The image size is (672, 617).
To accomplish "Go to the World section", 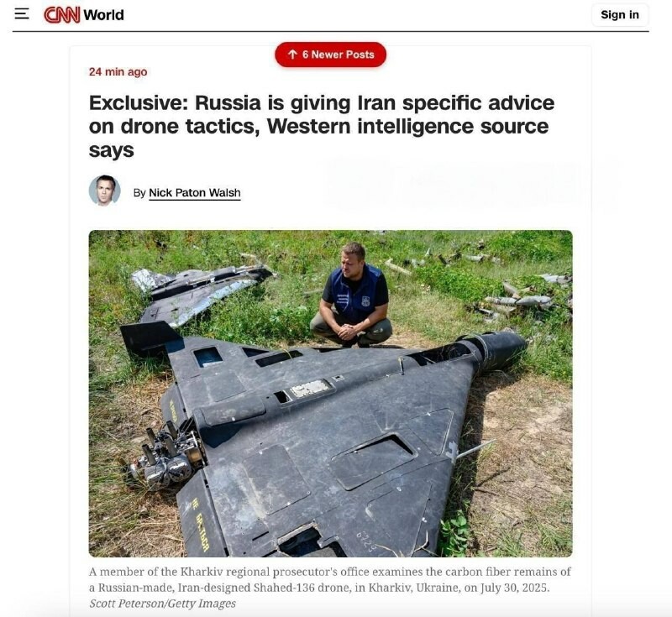I will point(103,15).
